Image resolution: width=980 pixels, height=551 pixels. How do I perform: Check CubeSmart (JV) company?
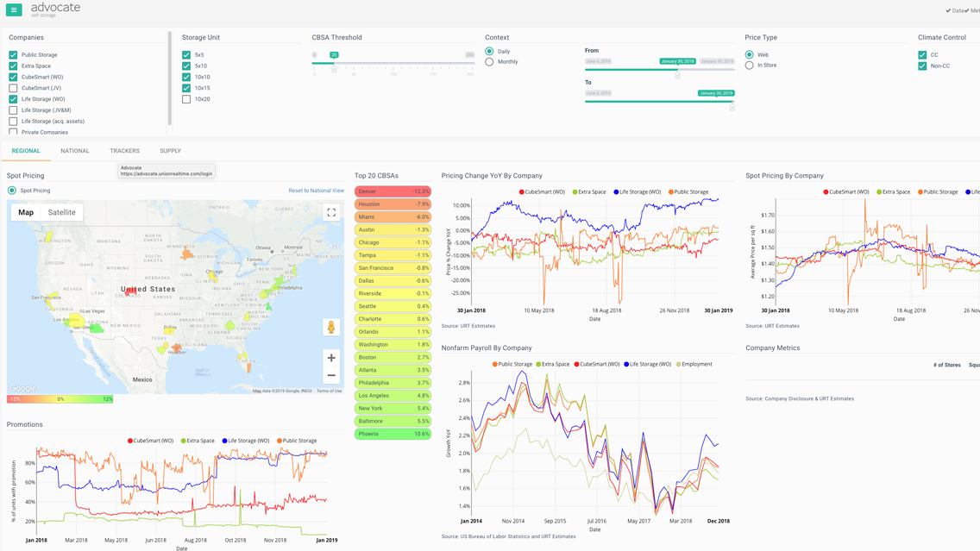click(x=13, y=88)
